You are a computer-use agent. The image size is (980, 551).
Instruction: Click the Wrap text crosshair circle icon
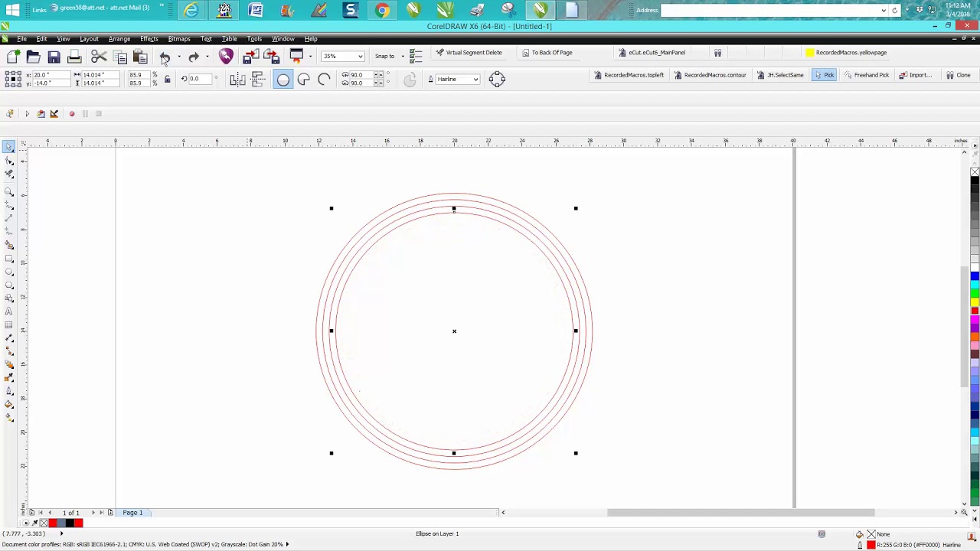pos(497,79)
